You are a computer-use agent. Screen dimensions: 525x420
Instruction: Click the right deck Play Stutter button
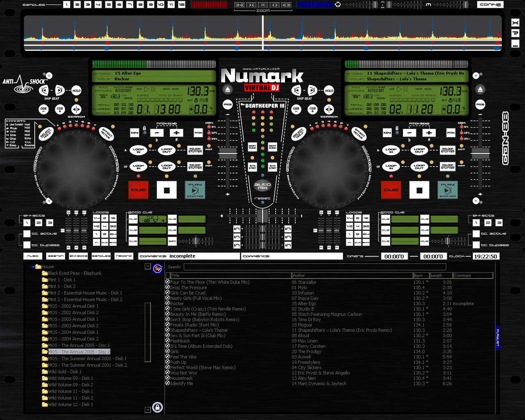447,190
